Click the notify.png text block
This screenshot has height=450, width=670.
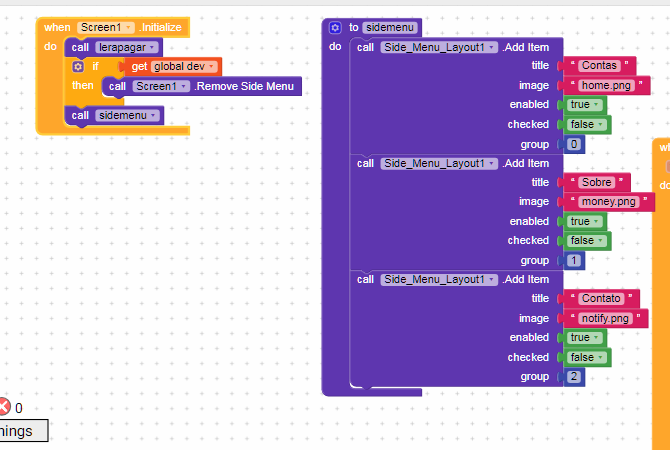coord(606,319)
